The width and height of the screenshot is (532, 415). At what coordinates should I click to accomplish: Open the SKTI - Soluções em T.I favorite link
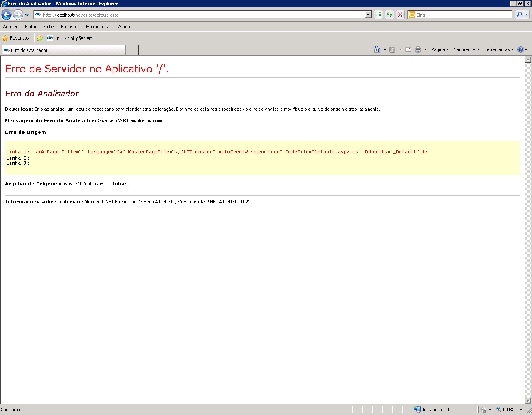tap(73, 38)
